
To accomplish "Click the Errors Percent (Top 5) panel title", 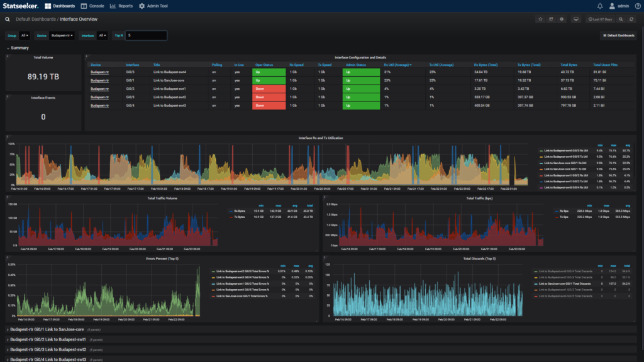I will (162, 258).
